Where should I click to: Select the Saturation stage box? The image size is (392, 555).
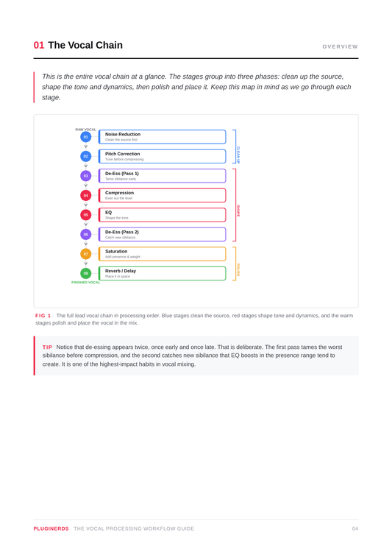pos(162,254)
